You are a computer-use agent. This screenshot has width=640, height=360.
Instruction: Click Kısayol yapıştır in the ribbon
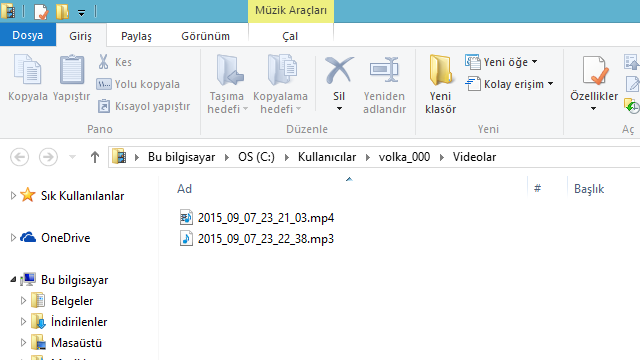click(x=144, y=106)
